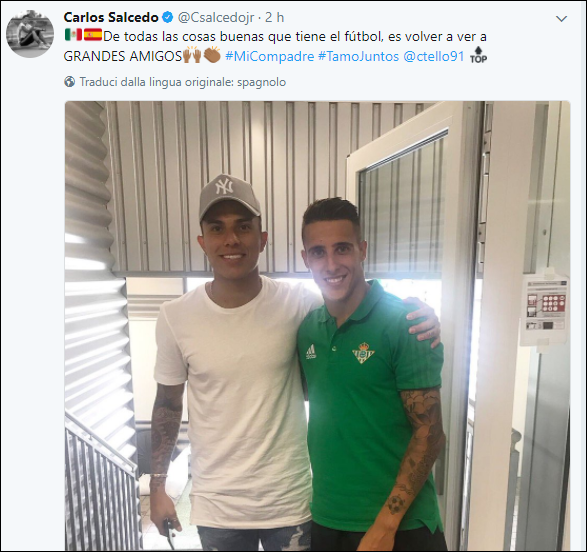587x552 pixels.
Task: Click the Spain flag emoji
Action: [x=92, y=35]
